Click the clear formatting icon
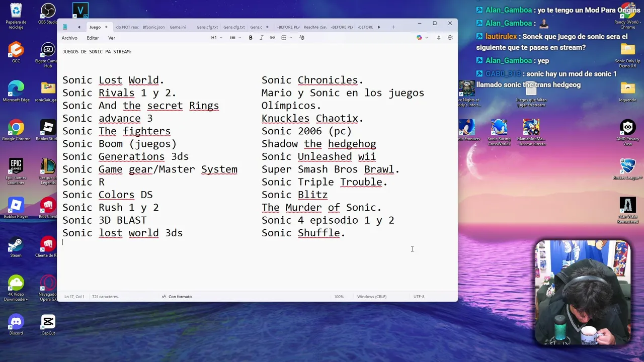Image resolution: width=644 pixels, height=362 pixels. [x=302, y=38]
